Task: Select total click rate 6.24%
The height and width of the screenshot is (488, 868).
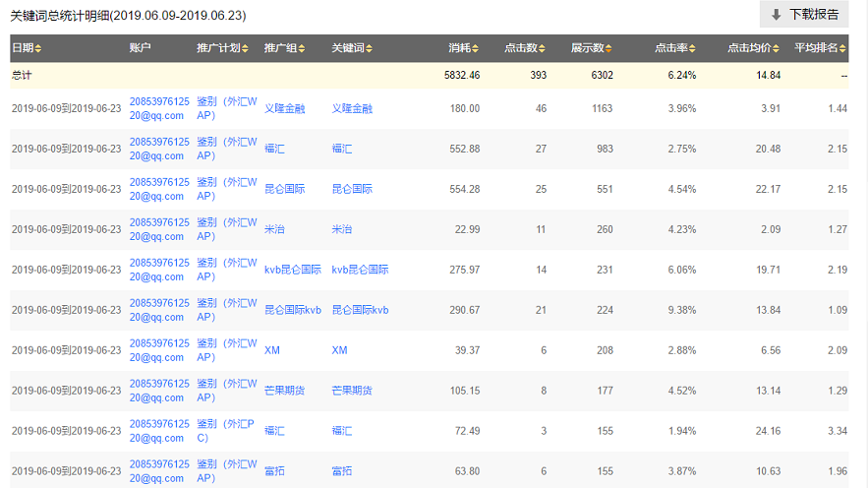Action: (x=682, y=76)
